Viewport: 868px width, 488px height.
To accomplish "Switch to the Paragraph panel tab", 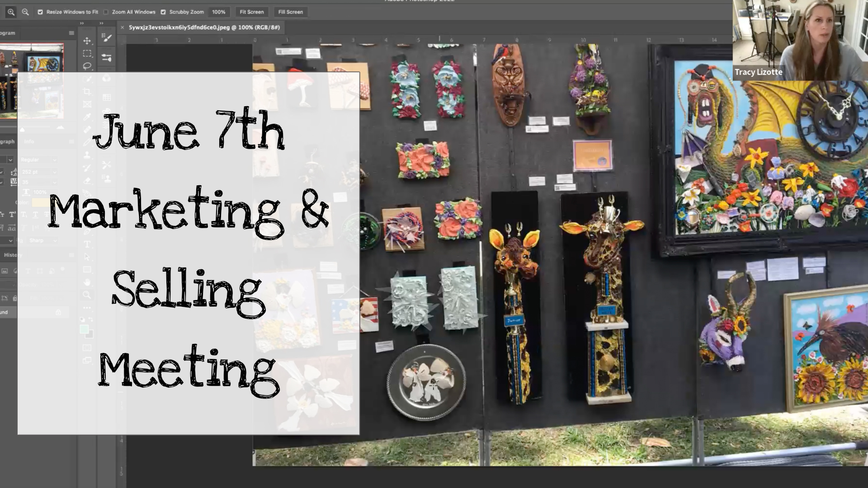I will (7, 141).
